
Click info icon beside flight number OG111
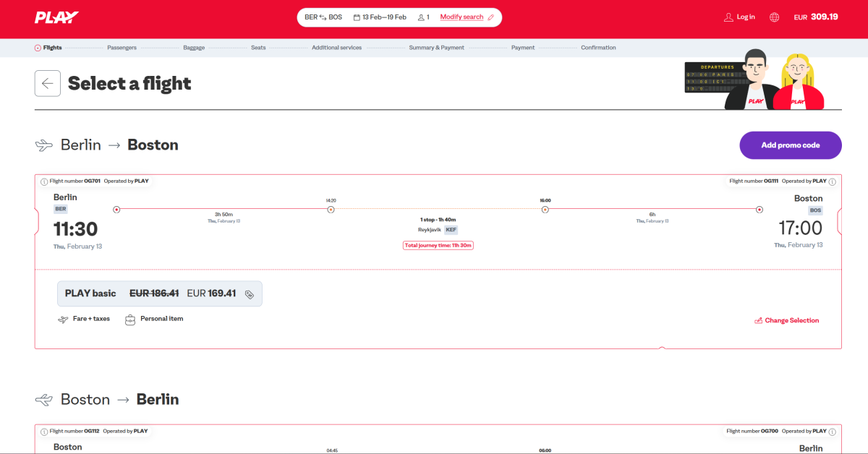point(832,181)
